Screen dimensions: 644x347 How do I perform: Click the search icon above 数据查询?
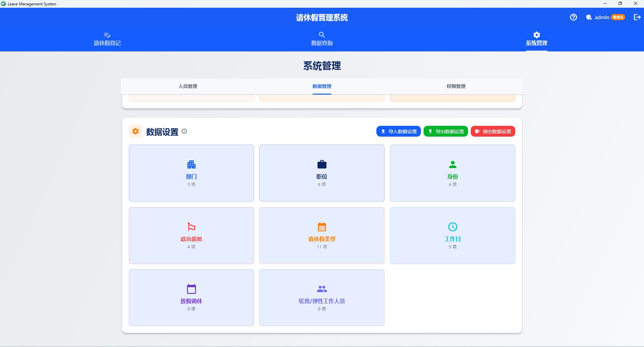[322, 35]
